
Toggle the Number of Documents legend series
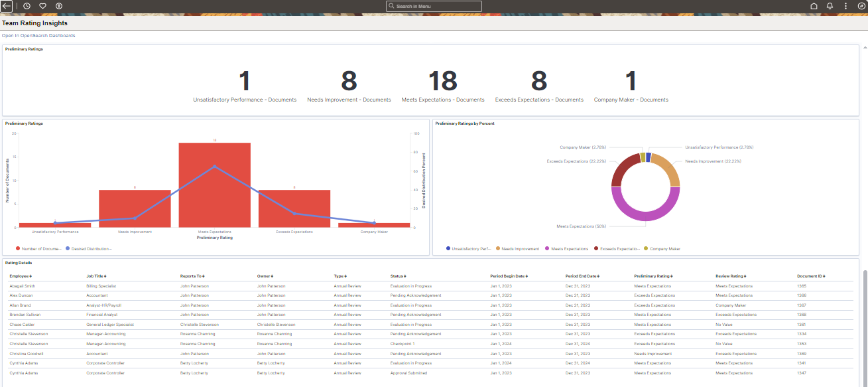(x=38, y=248)
